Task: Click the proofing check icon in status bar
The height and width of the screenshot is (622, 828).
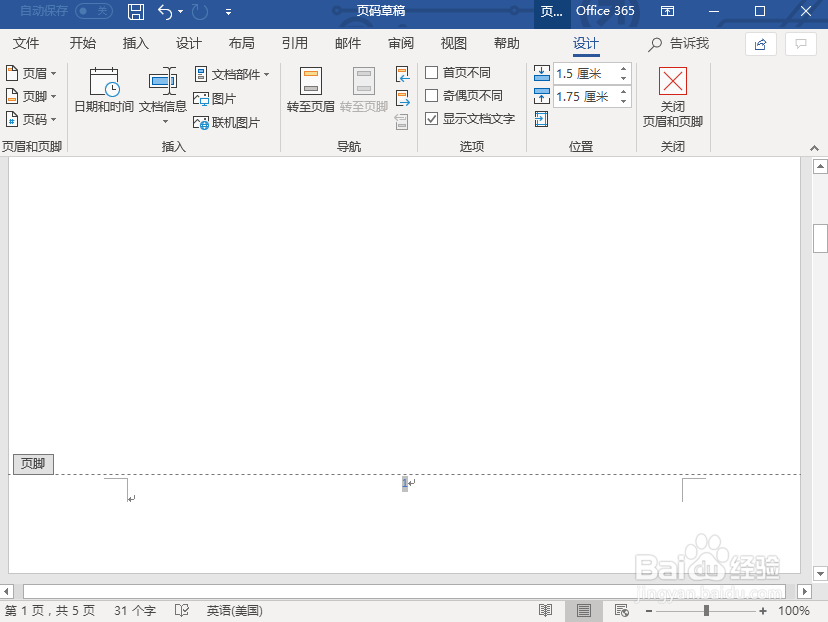Action: [x=182, y=611]
